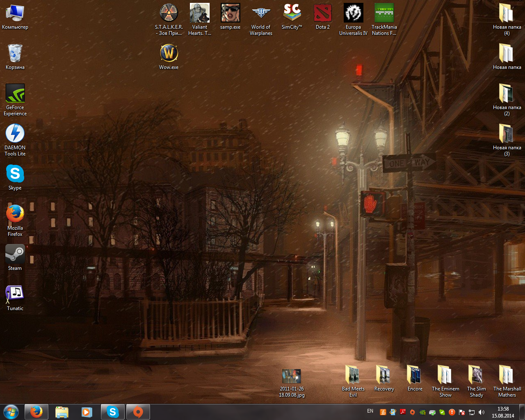The height and width of the screenshot is (420, 525).
Task: Select the Dota 2 shortcut
Action: pos(323,17)
